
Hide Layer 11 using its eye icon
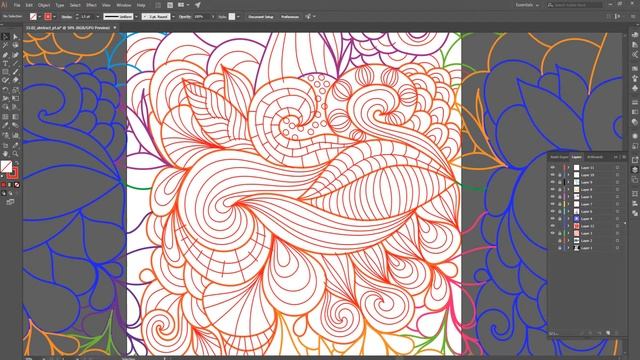point(552,167)
